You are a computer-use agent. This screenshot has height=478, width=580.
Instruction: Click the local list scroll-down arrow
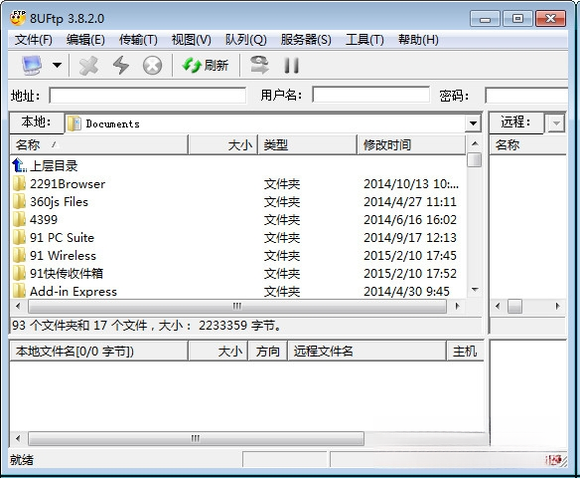click(x=475, y=290)
